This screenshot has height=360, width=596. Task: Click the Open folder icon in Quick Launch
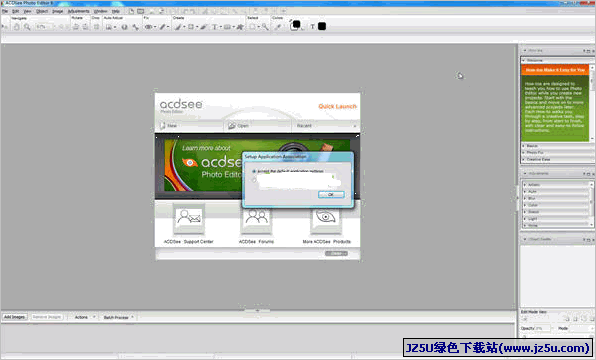[232, 125]
